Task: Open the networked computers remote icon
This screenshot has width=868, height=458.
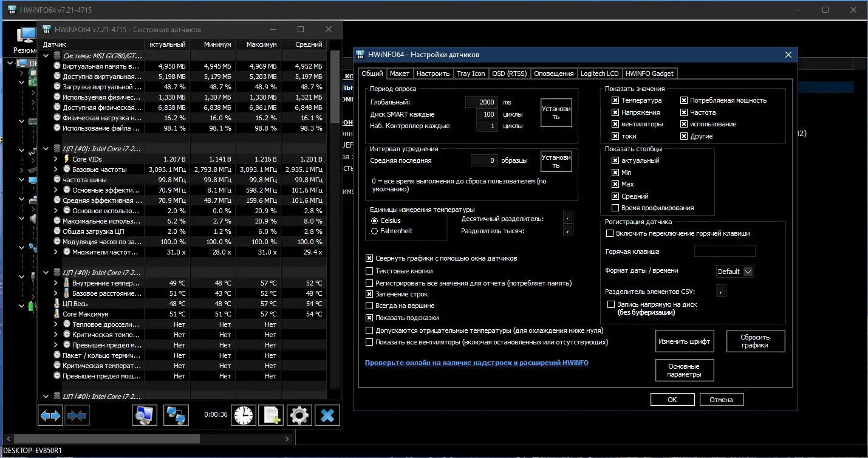Action: click(x=176, y=415)
